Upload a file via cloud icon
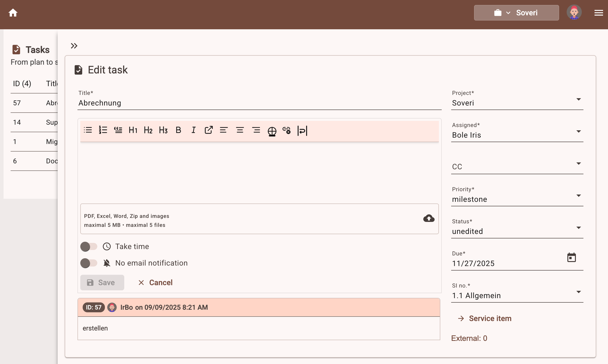 429,218
